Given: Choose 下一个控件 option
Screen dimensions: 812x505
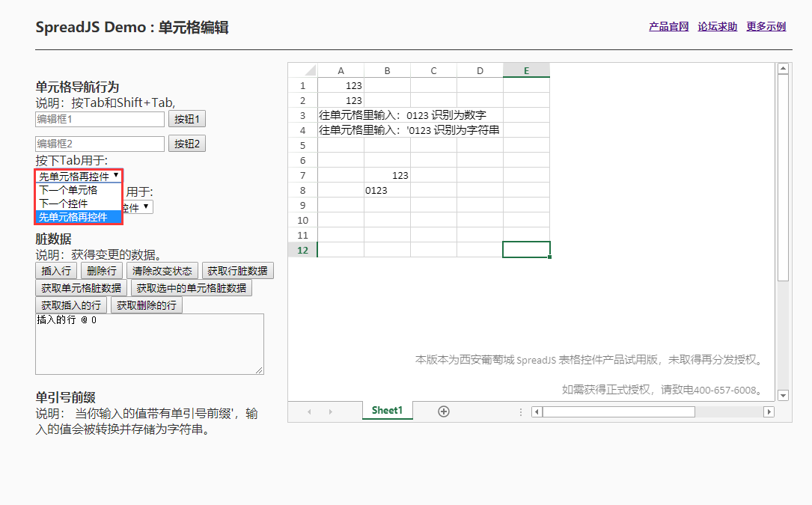Looking at the screenshot, I should point(79,203).
